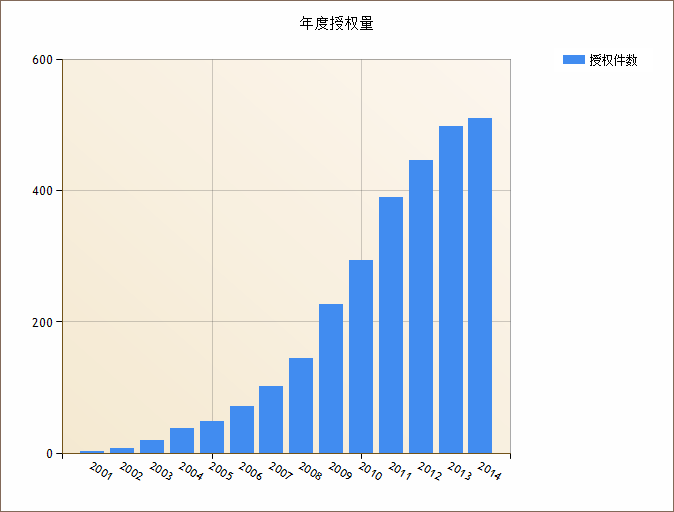674x512 pixels.
Task: Select the 2011 bar
Action: 391,325
